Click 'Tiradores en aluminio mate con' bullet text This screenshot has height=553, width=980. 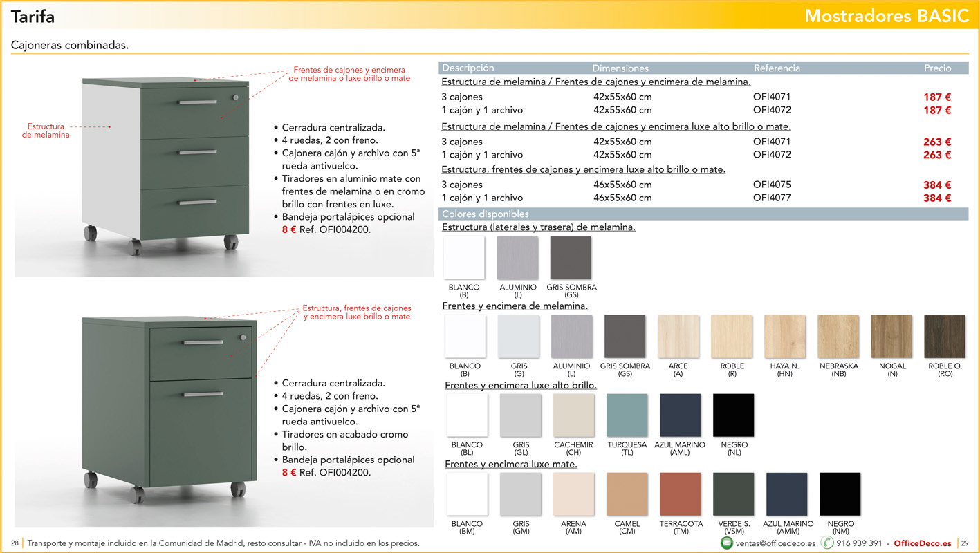pyautogui.click(x=351, y=178)
